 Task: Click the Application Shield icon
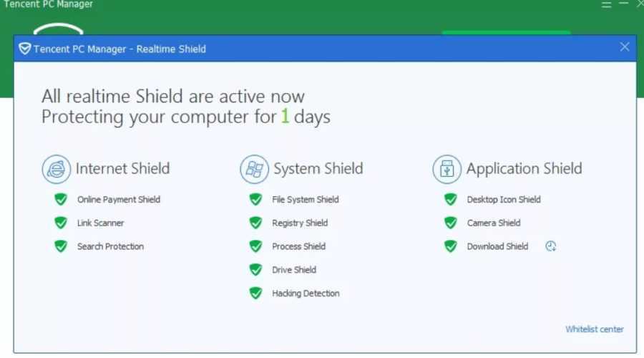447,169
